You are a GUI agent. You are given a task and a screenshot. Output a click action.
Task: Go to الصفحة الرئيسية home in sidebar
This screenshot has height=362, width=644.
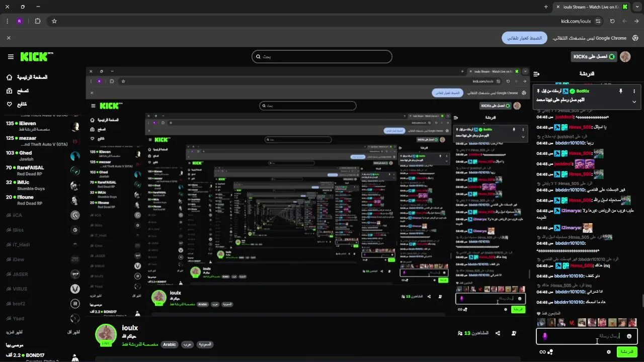pyautogui.click(x=27, y=77)
